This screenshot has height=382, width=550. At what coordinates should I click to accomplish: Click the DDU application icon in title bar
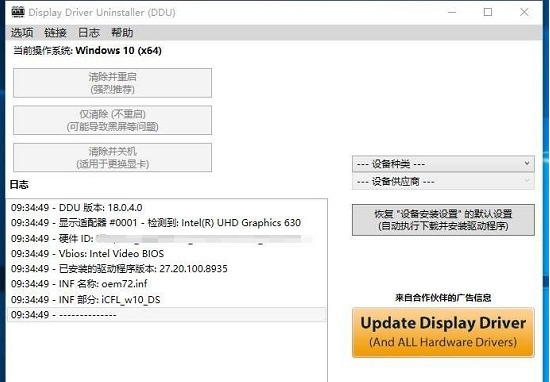point(18,12)
